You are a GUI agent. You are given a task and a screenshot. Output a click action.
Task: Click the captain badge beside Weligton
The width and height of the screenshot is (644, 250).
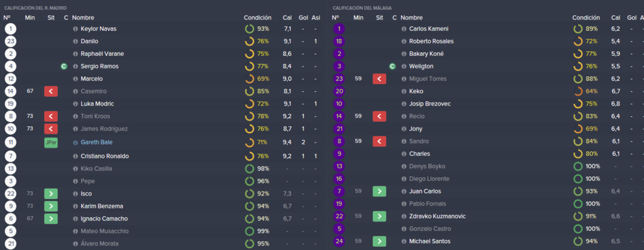(x=392, y=66)
